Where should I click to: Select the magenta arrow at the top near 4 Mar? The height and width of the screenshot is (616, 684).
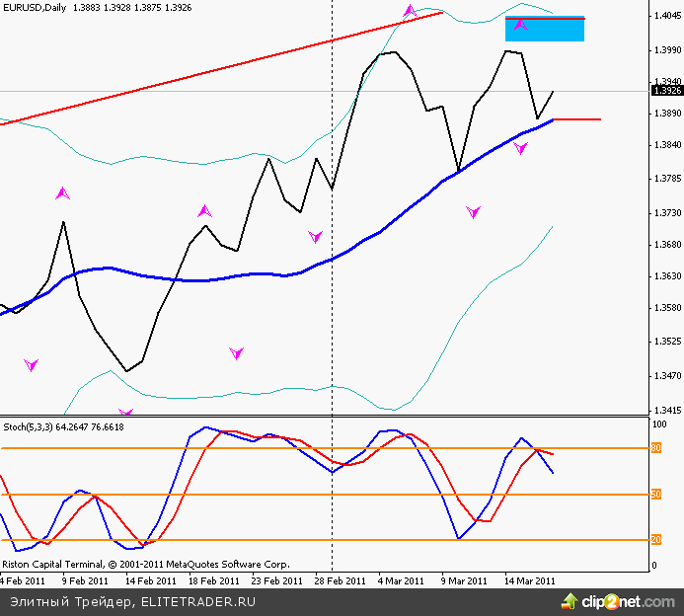pos(410,12)
